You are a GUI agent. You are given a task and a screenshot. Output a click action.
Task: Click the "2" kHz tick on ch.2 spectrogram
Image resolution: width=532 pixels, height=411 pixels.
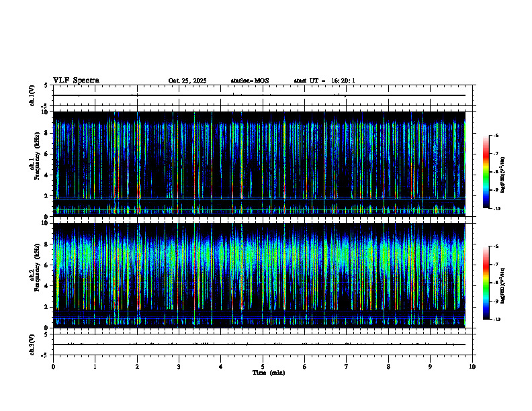pos(47,307)
